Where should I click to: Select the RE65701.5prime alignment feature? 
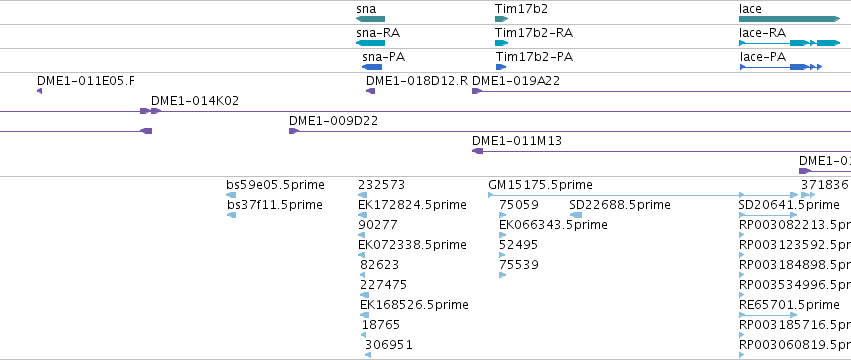(x=769, y=315)
